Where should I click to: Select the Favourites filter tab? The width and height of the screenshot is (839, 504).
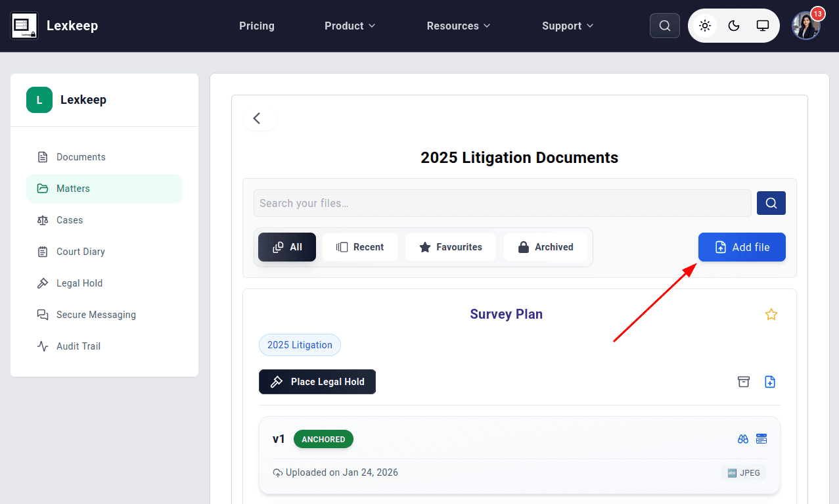point(451,247)
